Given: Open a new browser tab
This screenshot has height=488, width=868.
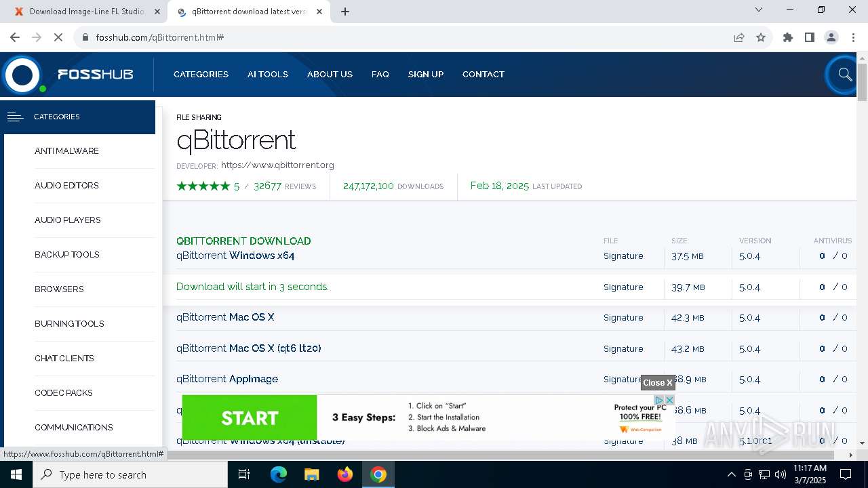Looking at the screenshot, I should click(x=345, y=12).
